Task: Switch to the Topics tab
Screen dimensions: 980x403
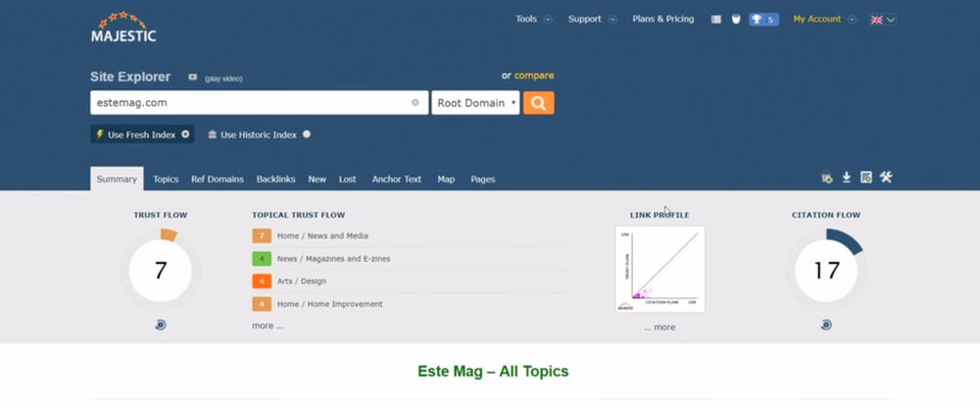Action: [166, 179]
